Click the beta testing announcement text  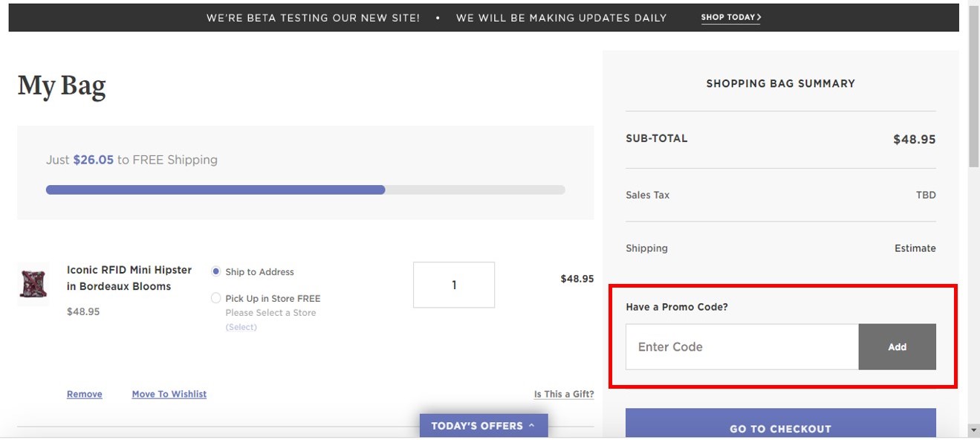click(x=437, y=18)
